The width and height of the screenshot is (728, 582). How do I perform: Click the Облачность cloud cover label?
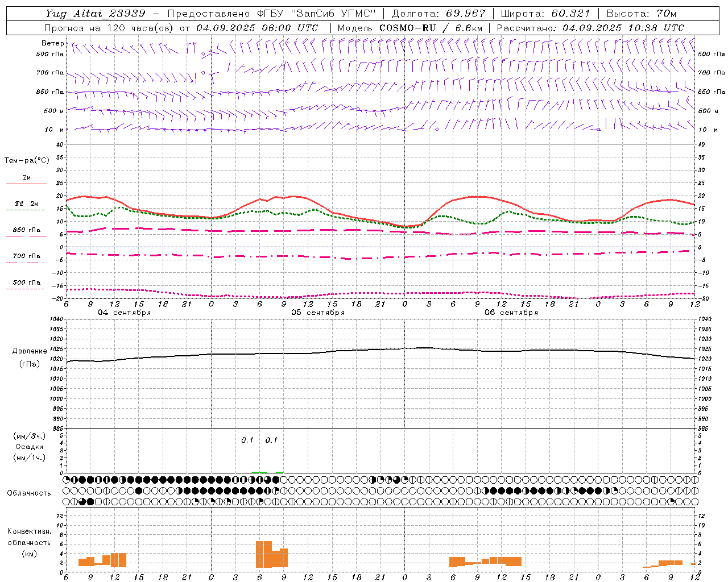pyautogui.click(x=29, y=493)
